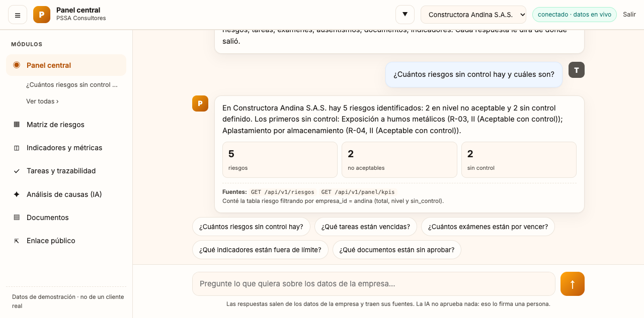Open Enlace público module
The width and height of the screenshot is (644, 318).
(66, 241)
